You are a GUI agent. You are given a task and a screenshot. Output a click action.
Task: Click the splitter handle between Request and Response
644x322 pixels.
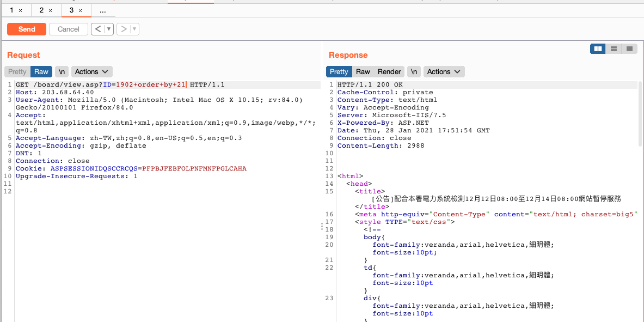322,227
